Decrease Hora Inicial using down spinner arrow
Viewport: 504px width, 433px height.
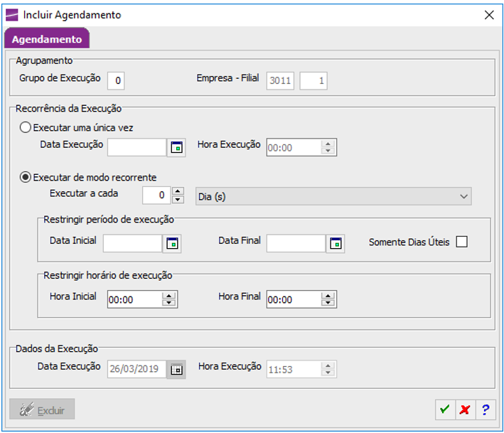coord(168,303)
